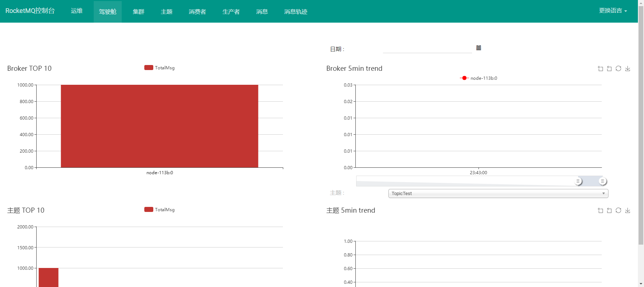Click the 主题 TOP 10 chart title
Image resolution: width=644 pixels, height=287 pixels.
[26, 210]
